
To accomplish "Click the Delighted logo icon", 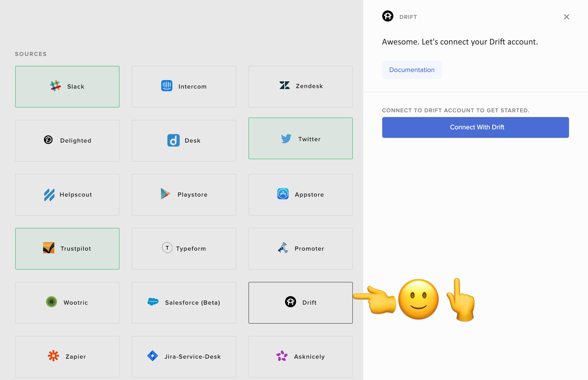I will pyautogui.click(x=48, y=140).
